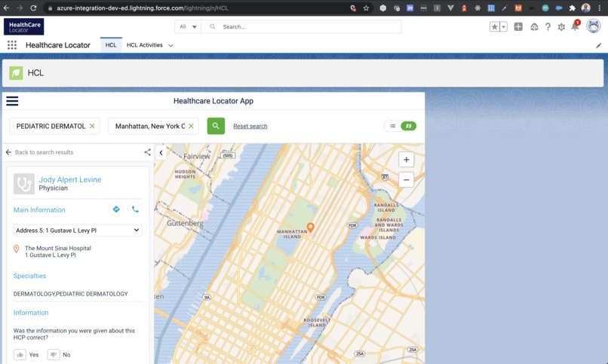
Task: Click Reset search link
Action: (250, 127)
